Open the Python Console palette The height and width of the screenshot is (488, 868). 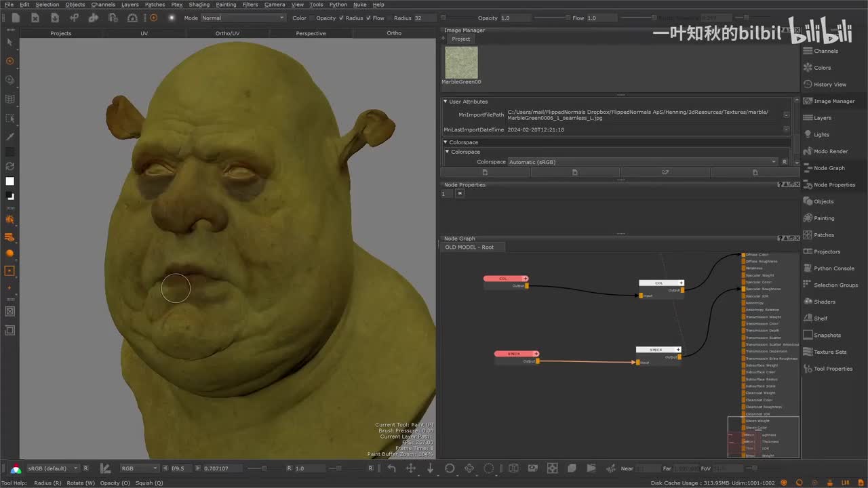coord(833,268)
